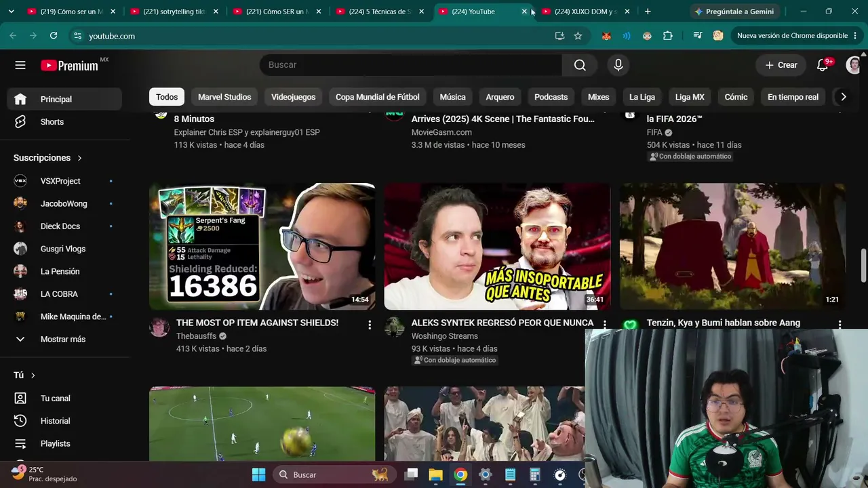Open the Chrome extensions puzzle icon
This screenshot has width=868, height=488.
tap(668, 36)
